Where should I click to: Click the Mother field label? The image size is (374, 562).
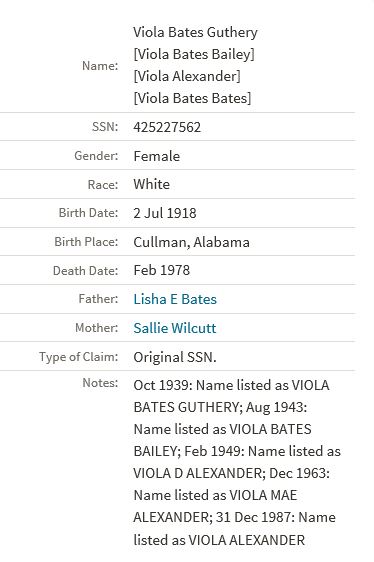point(96,327)
